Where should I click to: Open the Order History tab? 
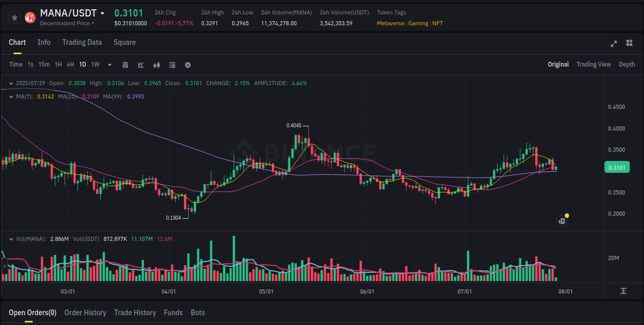point(85,313)
